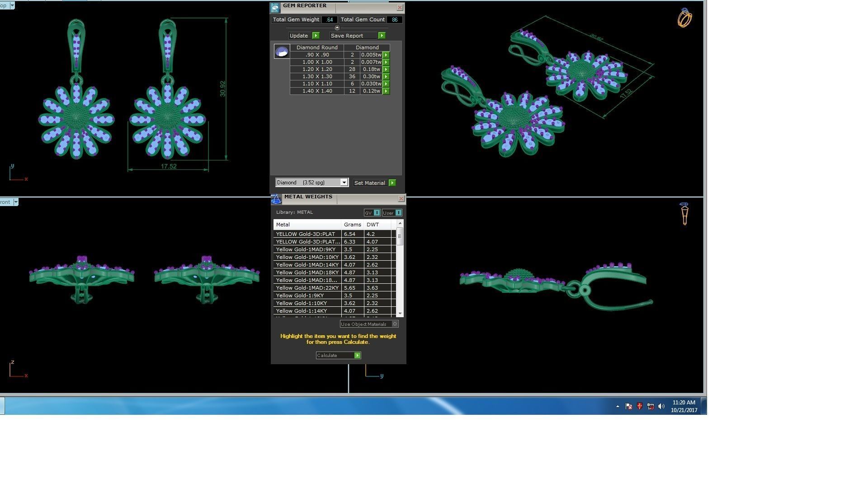Open the Diamond material dropdown
The width and height of the screenshot is (868, 488).
click(x=344, y=183)
